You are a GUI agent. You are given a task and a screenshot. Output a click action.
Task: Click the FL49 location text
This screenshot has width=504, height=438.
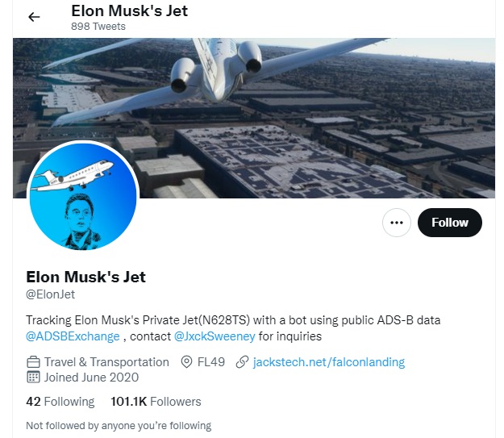[211, 362]
